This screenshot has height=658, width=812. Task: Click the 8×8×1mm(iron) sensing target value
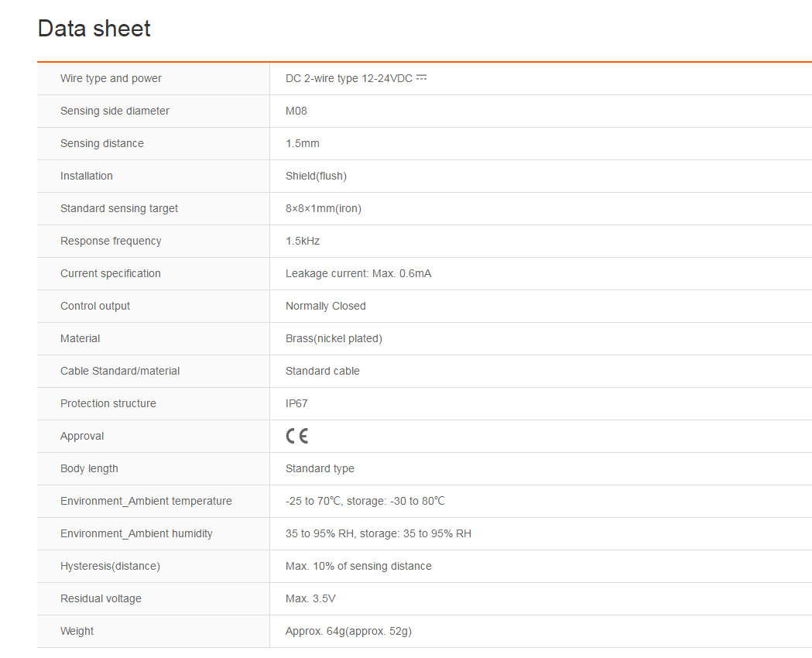point(324,208)
